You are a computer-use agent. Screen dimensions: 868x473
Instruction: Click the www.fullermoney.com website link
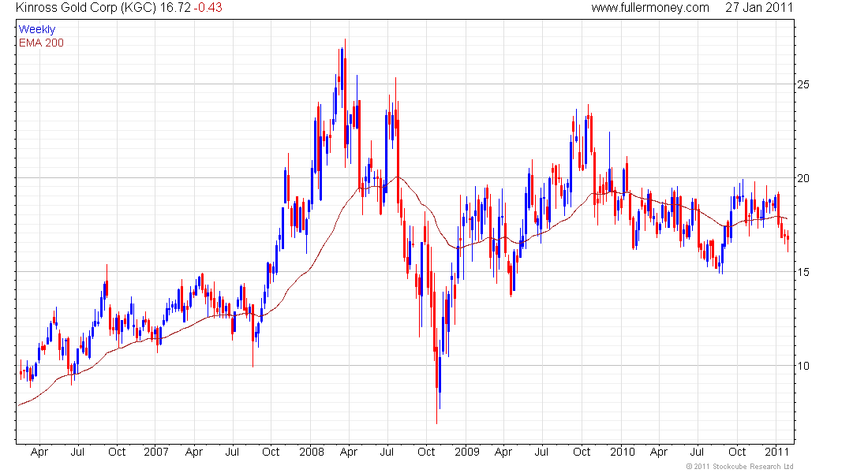point(650,8)
